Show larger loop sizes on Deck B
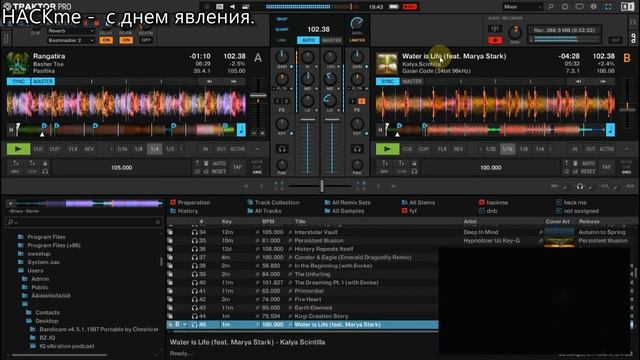Screen dimensions: 640x360 (x=551, y=149)
